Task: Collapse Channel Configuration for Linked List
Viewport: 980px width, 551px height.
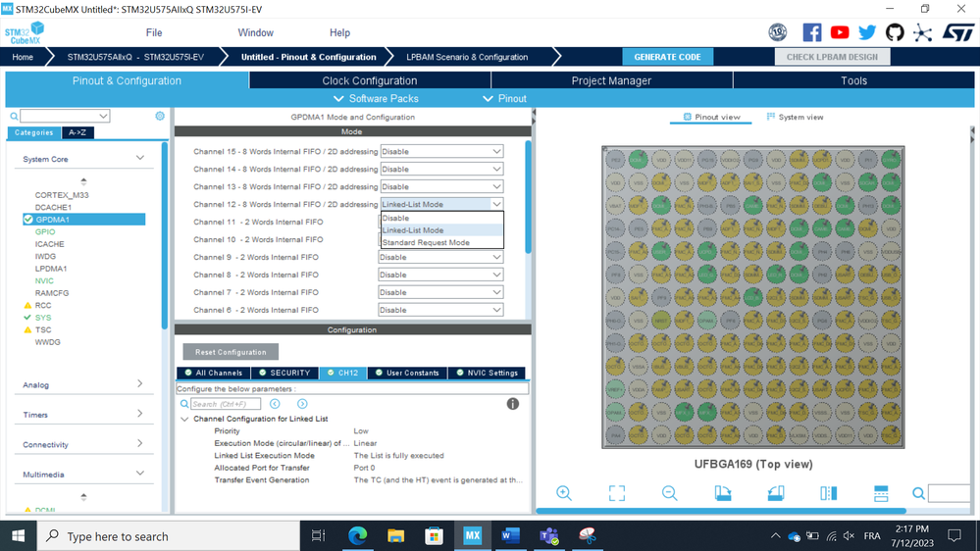Action: tap(184, 419)
